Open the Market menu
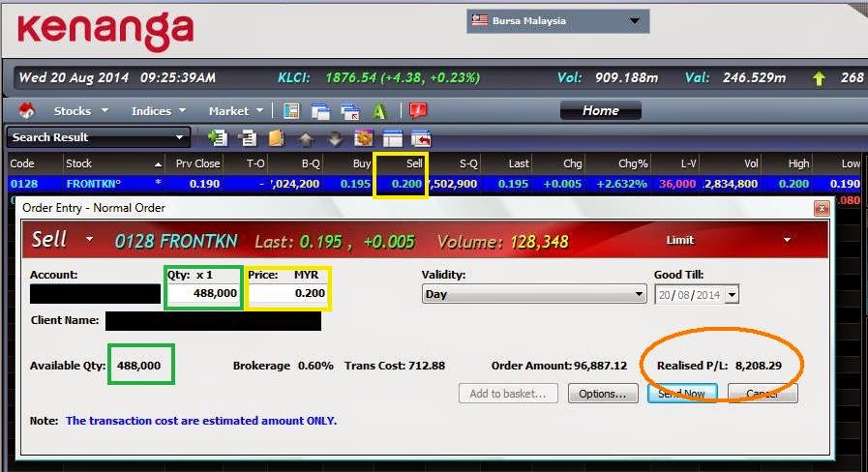Image resolution: width=868 pixels, height=472 pixels. coord(236,111)
